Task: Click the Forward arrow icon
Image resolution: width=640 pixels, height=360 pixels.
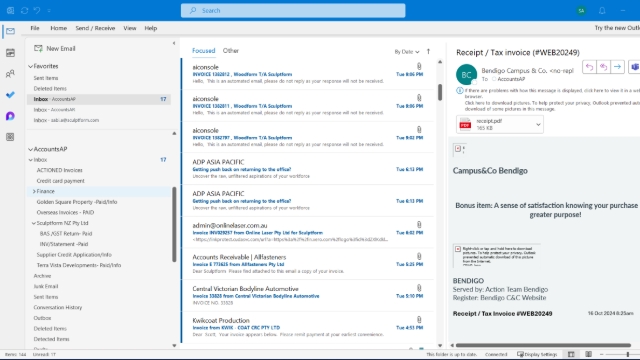Action: point(618,67)
